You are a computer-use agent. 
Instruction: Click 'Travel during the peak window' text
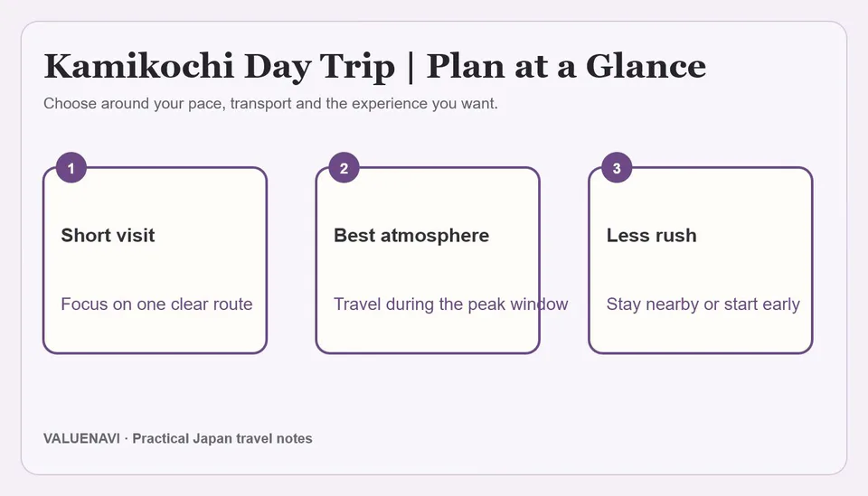pos(450,304)
